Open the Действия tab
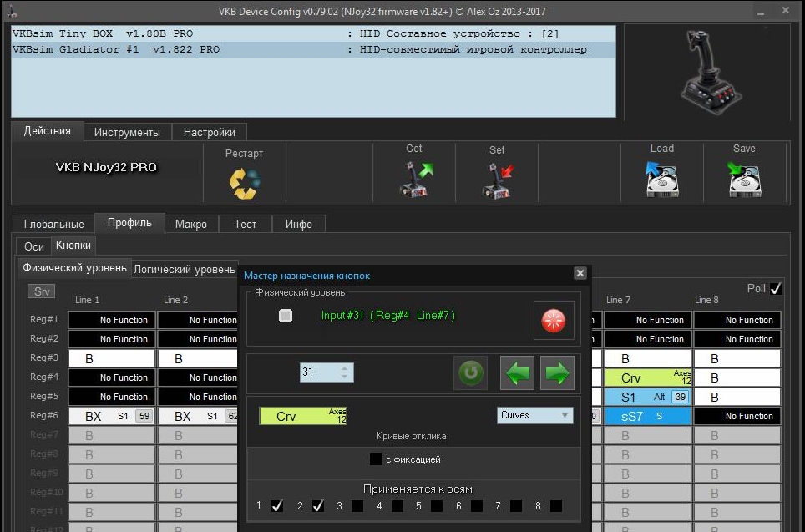The width and height of the screenshot is (805, 532). pos(48,131)
